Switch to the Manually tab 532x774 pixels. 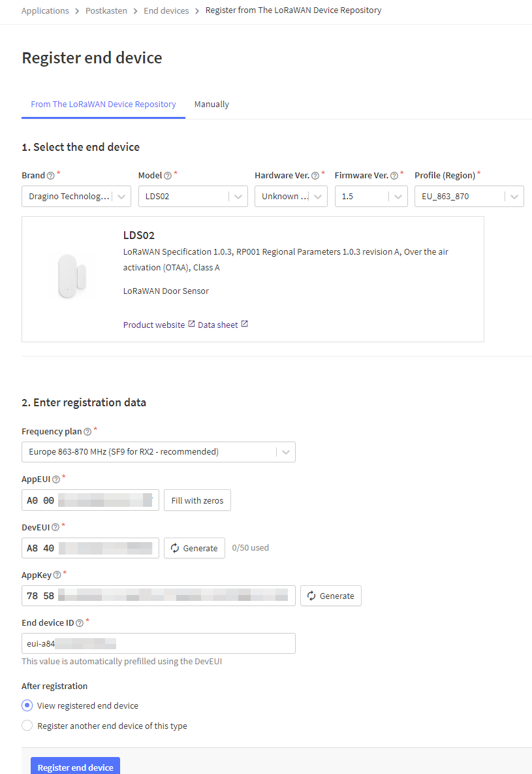pyautogui.click(x=211, y=105)
